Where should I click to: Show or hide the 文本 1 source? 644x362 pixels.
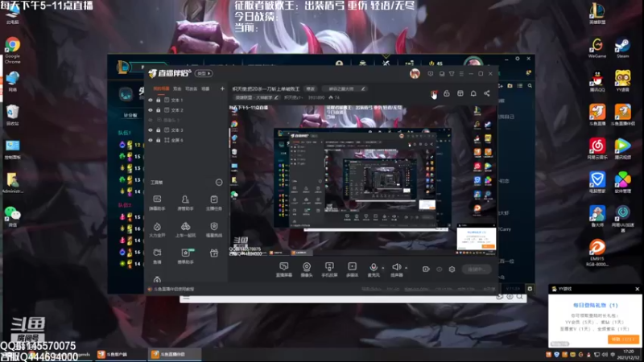(151, 100)
